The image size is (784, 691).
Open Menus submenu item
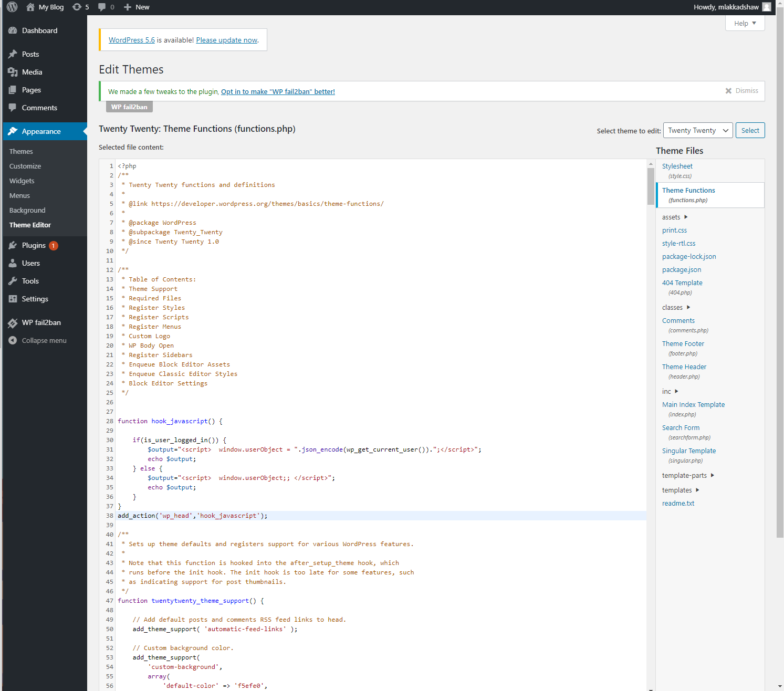pyautogui.click(x=19, y=195)
